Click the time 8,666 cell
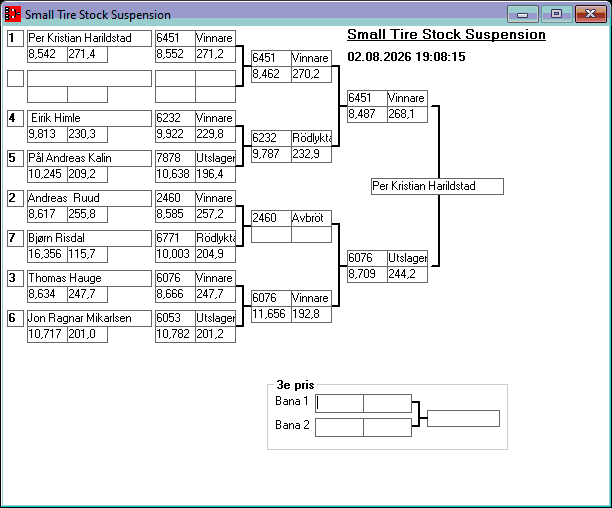The height and width of the screenshot is (508, 612). tap(175, 294)
